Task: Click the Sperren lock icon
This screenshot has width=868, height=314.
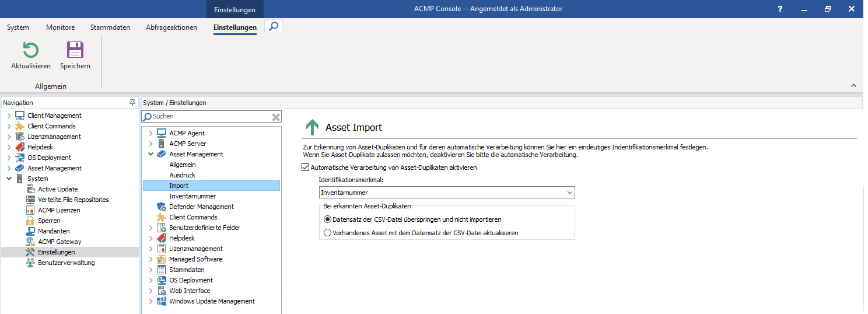Action: pos(30,221)
